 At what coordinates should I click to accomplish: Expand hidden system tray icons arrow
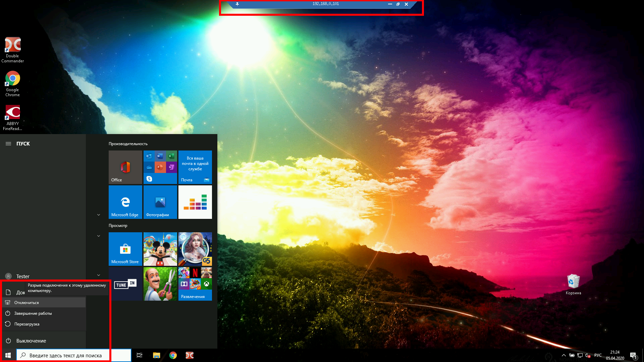point(563,355)
